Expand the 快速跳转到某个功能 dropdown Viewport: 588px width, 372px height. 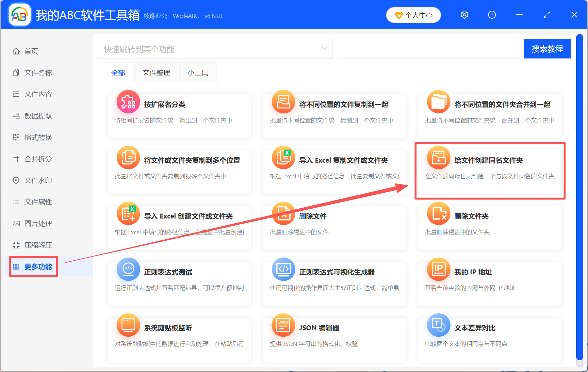coord(324,49)
